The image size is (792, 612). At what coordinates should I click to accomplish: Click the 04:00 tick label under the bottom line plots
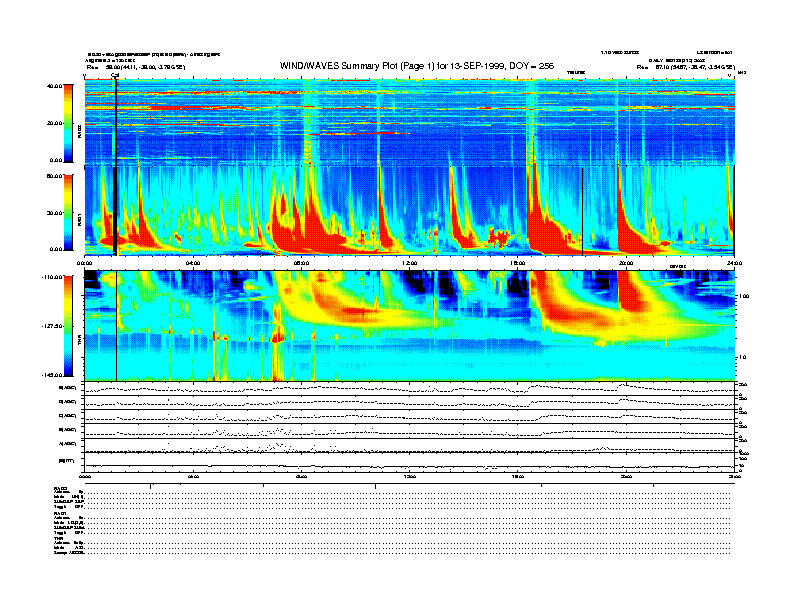tap(193, 476)
